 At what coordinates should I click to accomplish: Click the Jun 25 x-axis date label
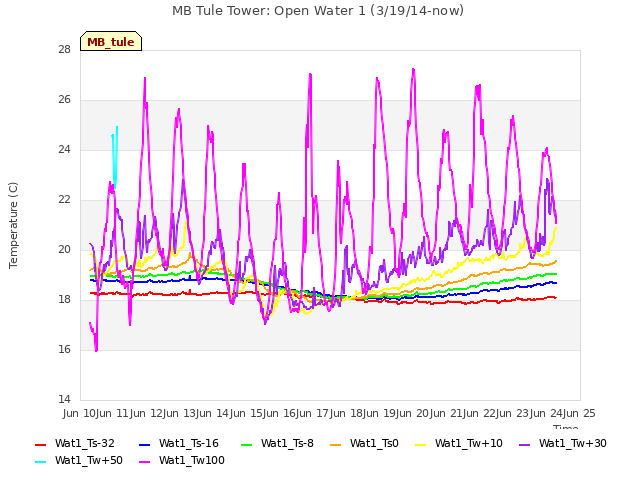click(580, 413)
